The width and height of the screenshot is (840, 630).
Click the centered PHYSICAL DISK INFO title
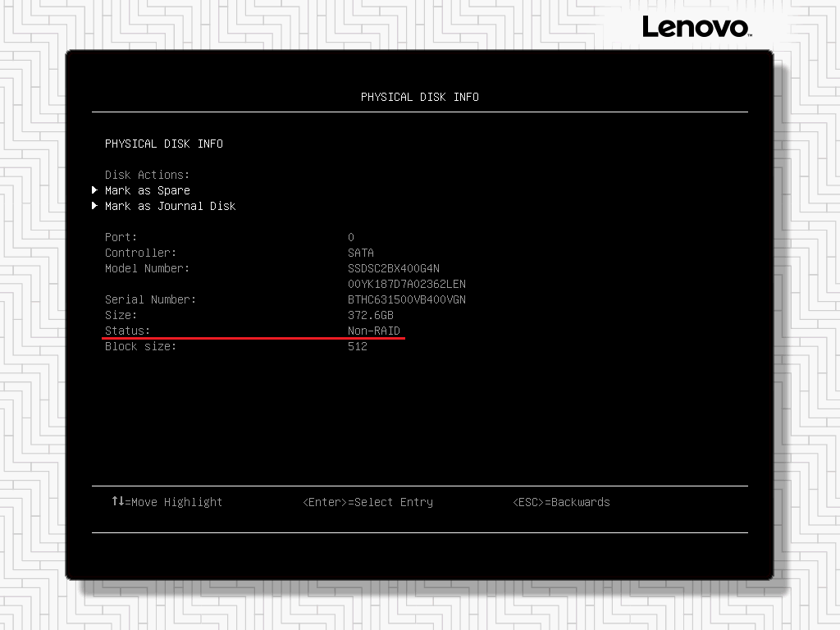[419, 97]
